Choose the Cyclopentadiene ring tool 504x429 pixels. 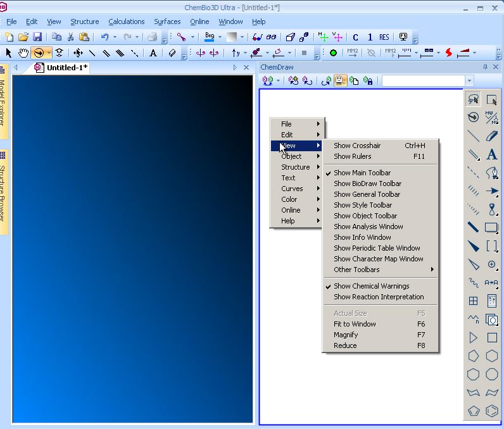pos(473,411)
